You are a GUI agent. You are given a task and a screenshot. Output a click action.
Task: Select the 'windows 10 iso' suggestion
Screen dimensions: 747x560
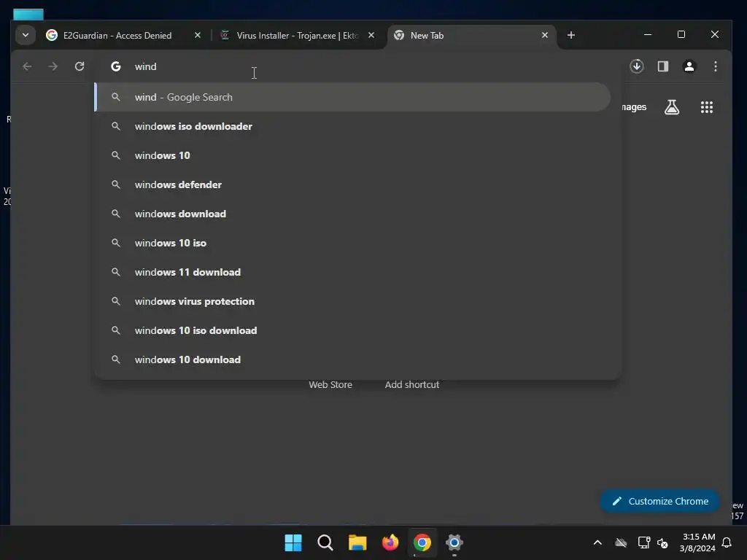(352, 243)
